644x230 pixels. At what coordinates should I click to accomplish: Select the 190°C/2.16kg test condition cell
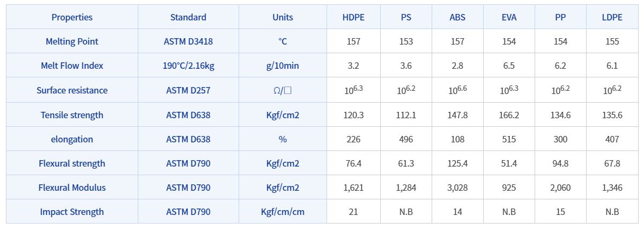(x=188, y=66)
